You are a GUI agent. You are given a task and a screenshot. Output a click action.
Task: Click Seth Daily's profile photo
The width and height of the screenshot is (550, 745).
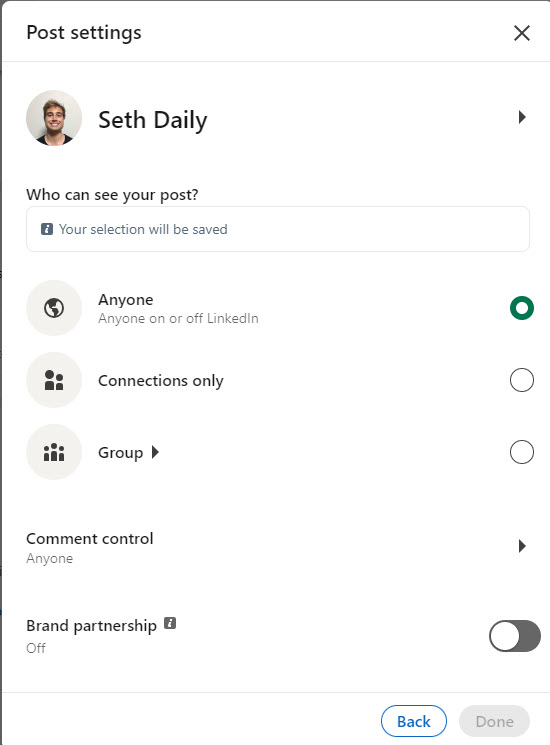[x=54, y=118]
